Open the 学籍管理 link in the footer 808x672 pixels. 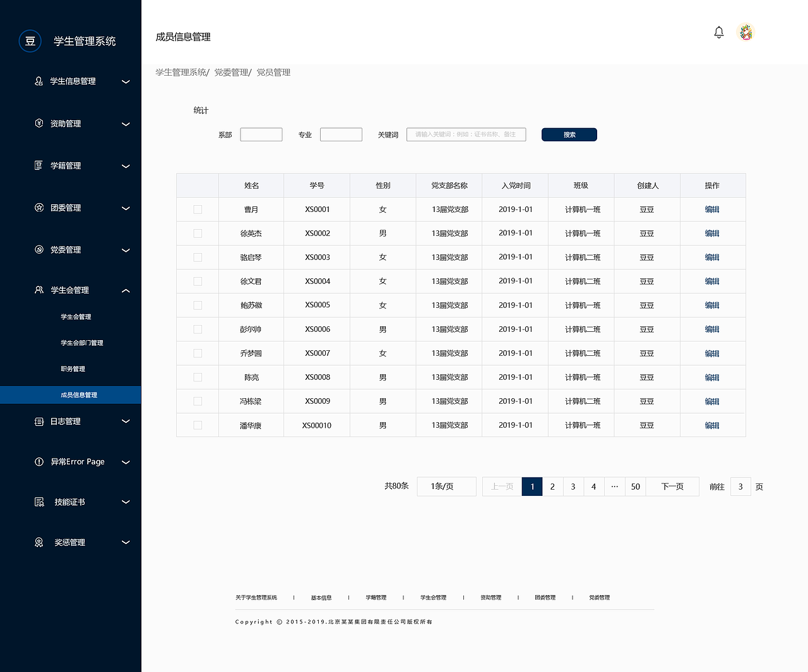(376, 598)
